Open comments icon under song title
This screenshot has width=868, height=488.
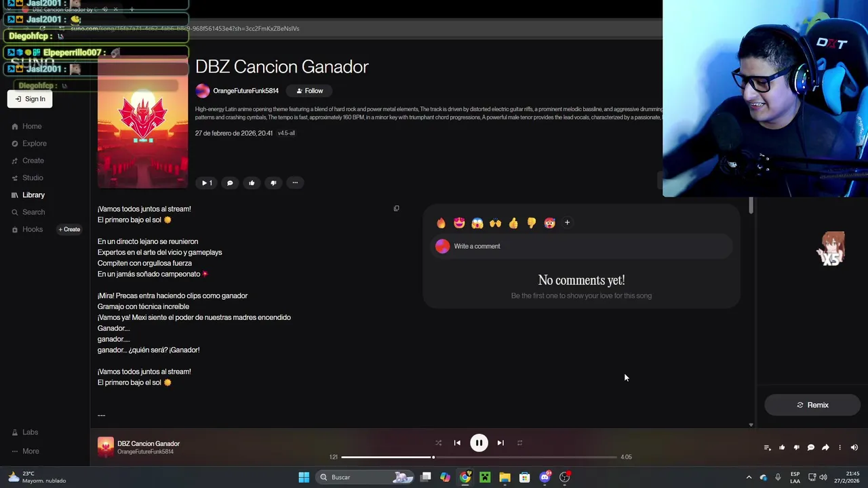[230, 182]
